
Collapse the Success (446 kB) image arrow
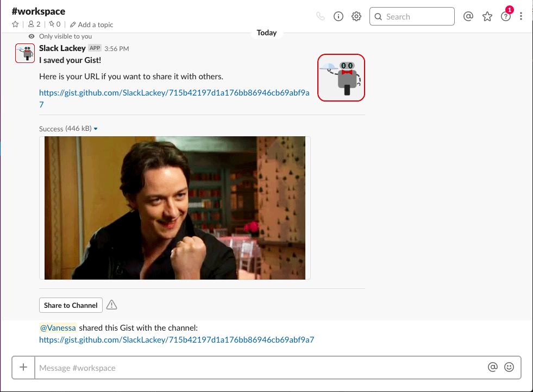96,129
